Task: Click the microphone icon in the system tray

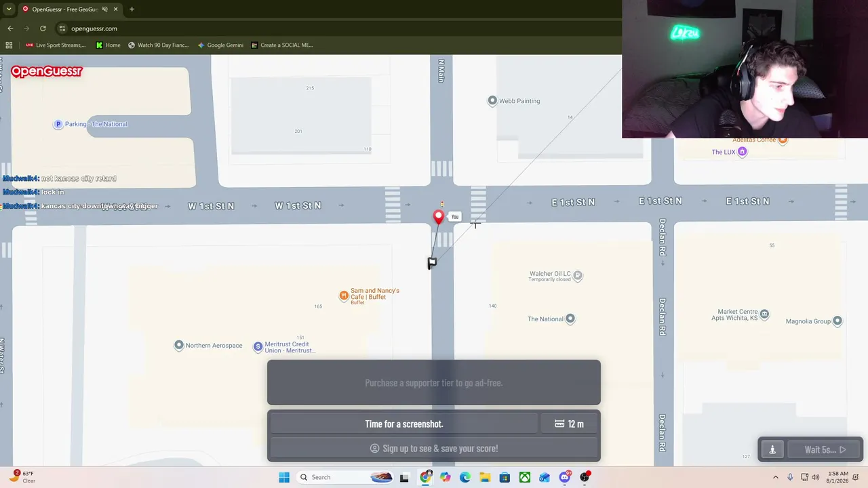Action: 791,477
